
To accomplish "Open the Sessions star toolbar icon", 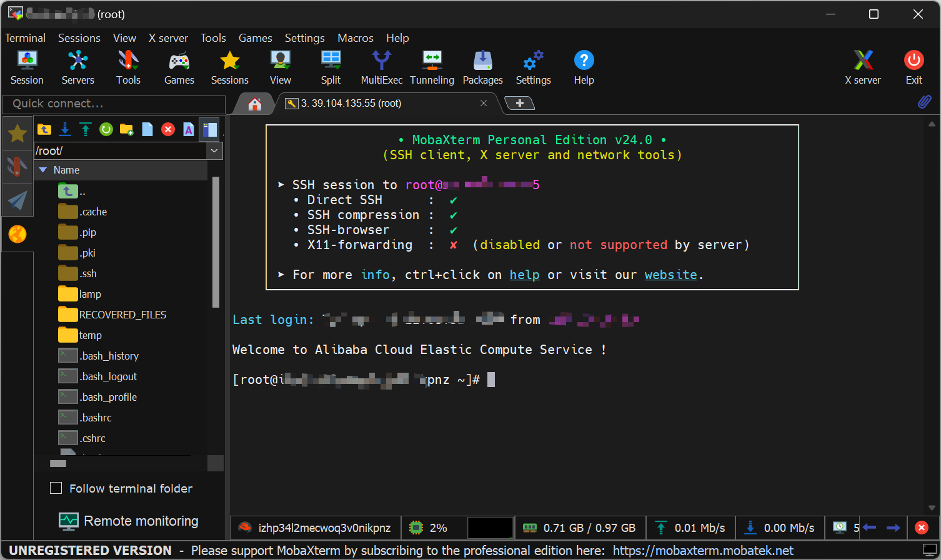I will 229,67.
